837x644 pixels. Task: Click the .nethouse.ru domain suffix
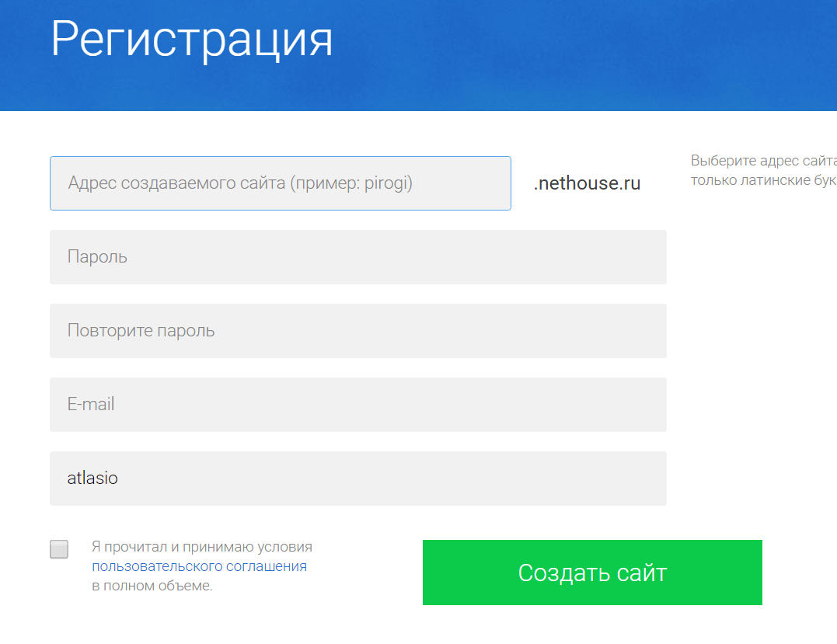tap(587, 184)
